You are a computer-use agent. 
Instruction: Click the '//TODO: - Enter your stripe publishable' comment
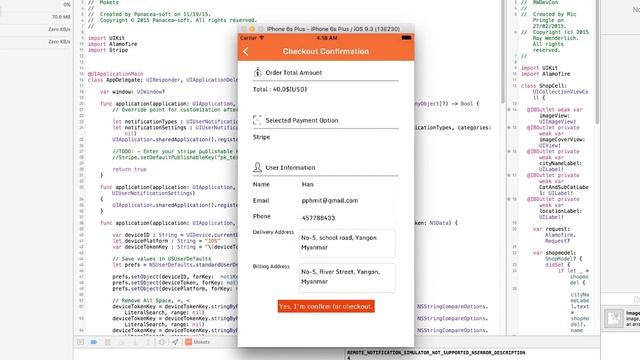(x=175, y=151)
